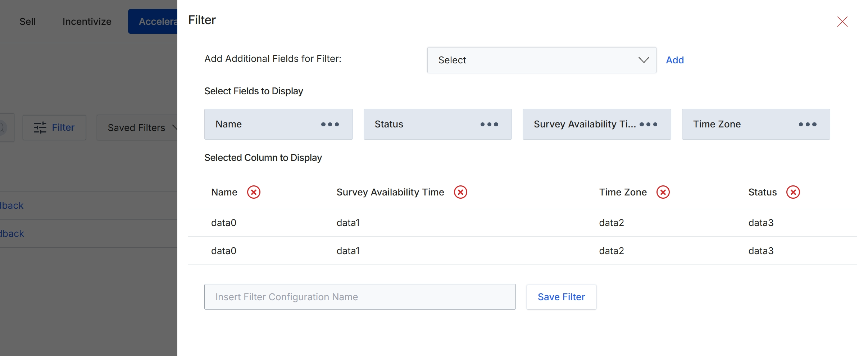The width and height of the screenshot is (868, 356).
Task: Click the Name column header text
Action: coord(224,192)
